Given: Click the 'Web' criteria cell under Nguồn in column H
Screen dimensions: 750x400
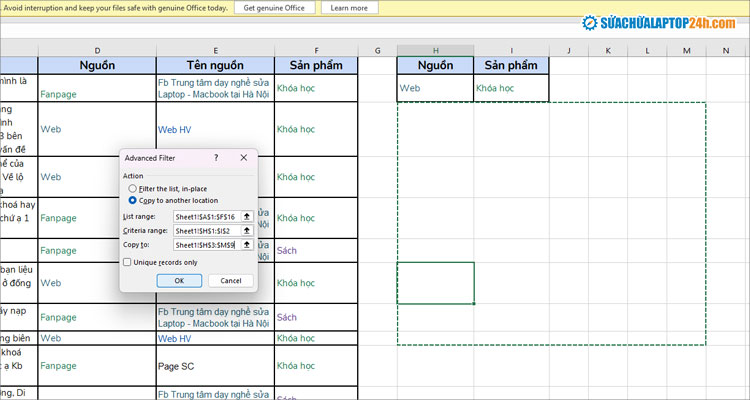Looking at the screenshot, I should click(x=435, y=88).
